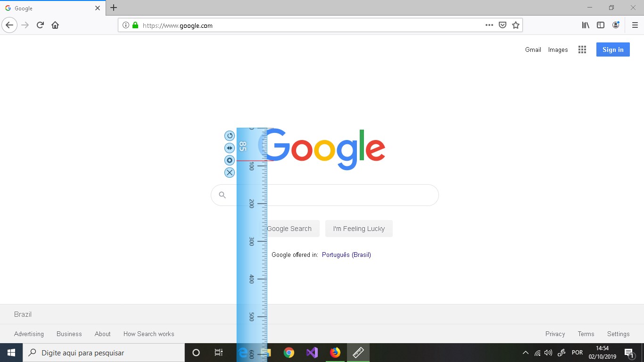This screenshot has height=362, width=644.
Task: Open the pen workspace tray icon
Action: [561, 353]
